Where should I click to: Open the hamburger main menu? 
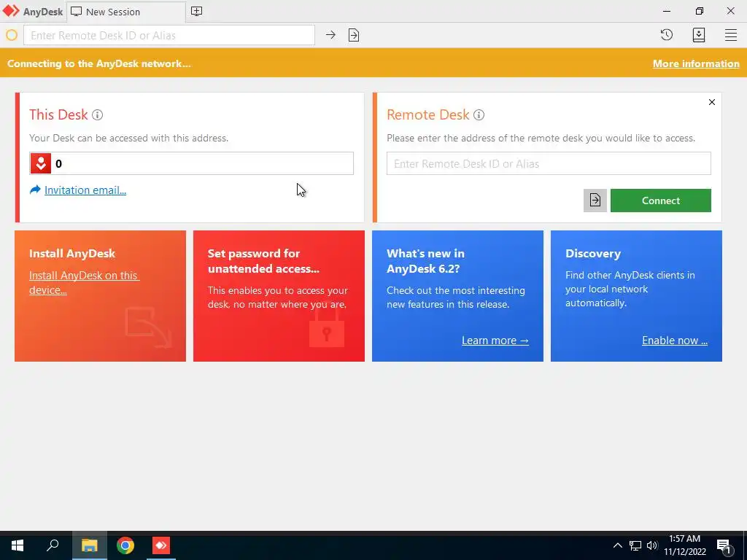pyautogui.click(x=731, y=35)
